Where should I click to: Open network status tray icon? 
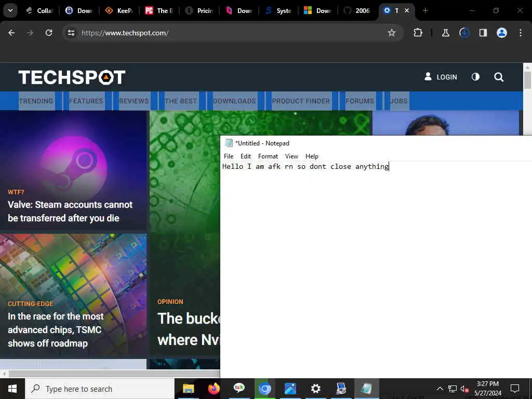point(453,389)
